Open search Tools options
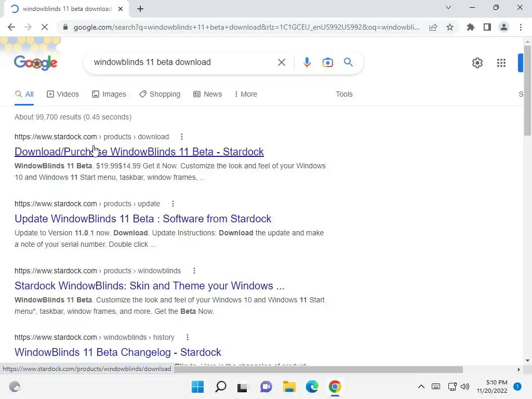Screen dimensions: 532x399 click(344, 94)
